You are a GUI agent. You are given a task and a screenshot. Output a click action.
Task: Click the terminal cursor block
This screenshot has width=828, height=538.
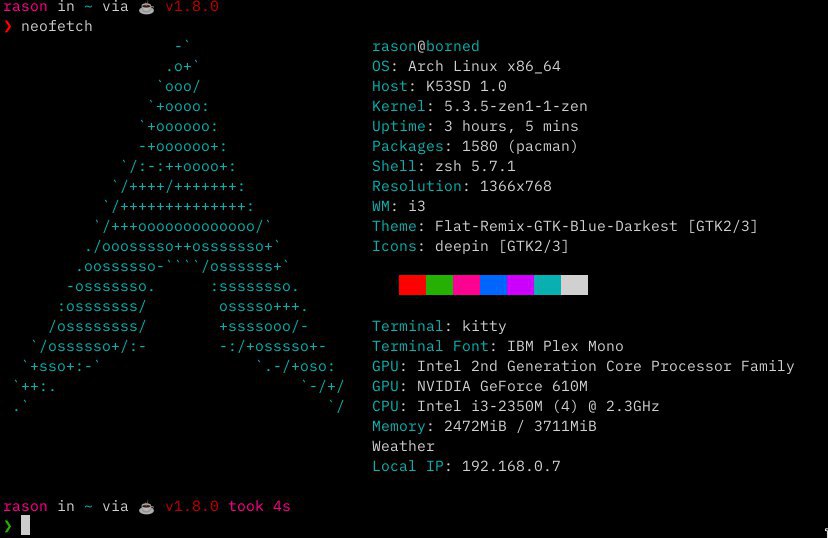25,525
